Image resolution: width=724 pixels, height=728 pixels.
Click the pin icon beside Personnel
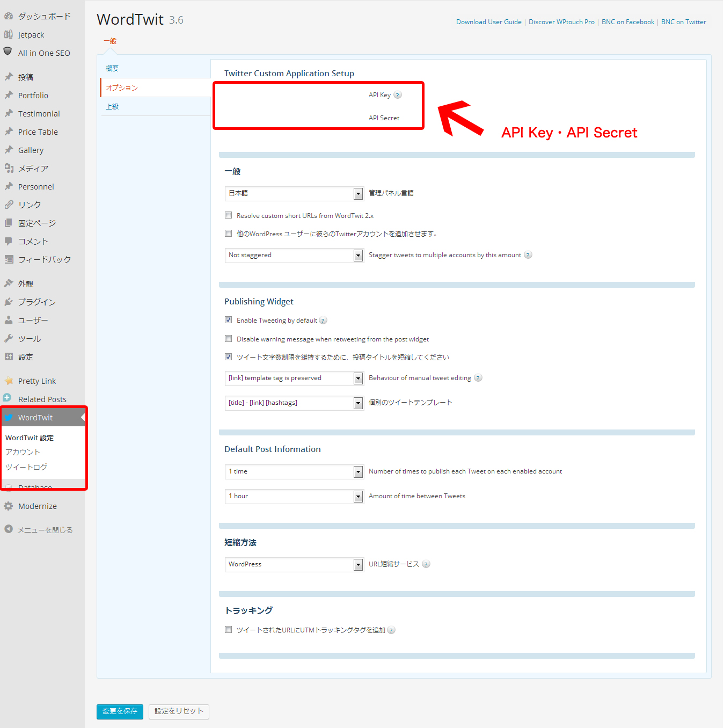pyautogui.click(x=9, y=186)
